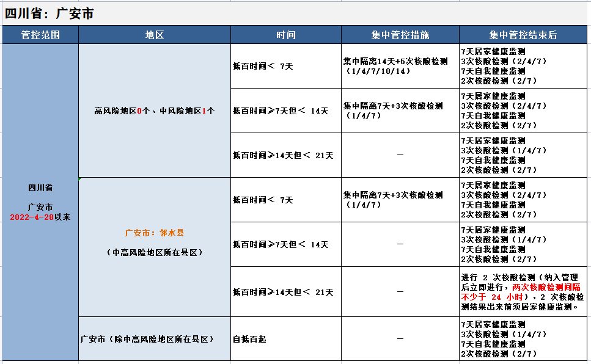Click the red "两次核酸检测间隔" text

pos(546,287)
